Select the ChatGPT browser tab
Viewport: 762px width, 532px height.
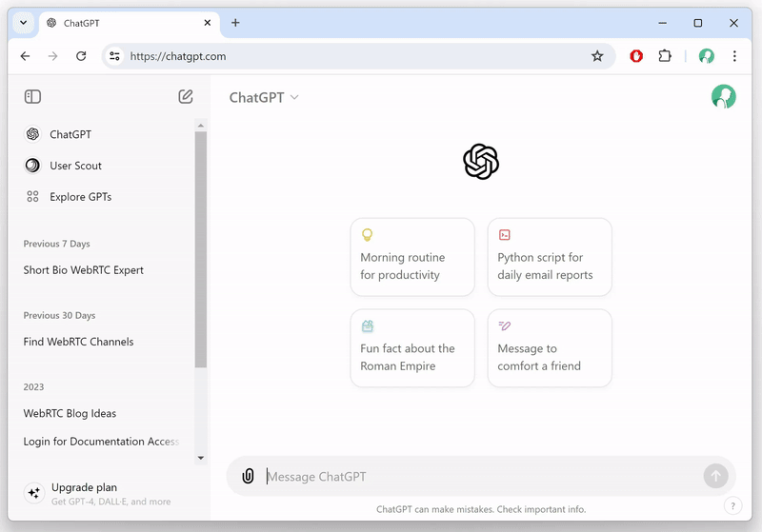[x=130, y=23]
